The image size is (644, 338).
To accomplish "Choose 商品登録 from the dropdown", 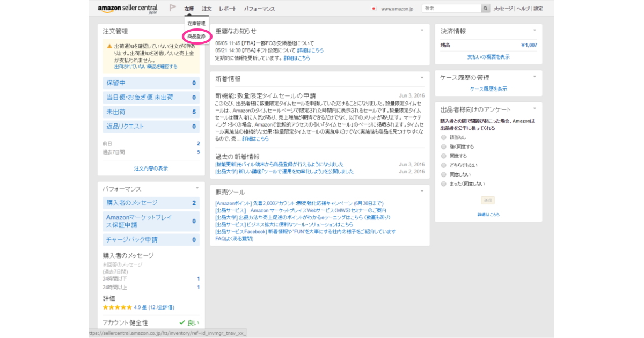I will pyautogui.click(x=196, y=36).
